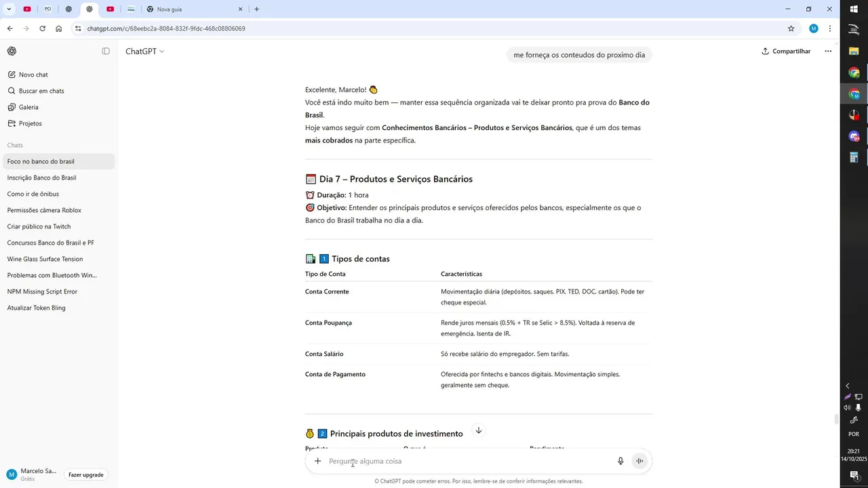Image resolution: width=868 pixels, height=488 pixels.
Task: Click the 'Chats' section header label
Action: click(15, 145)
